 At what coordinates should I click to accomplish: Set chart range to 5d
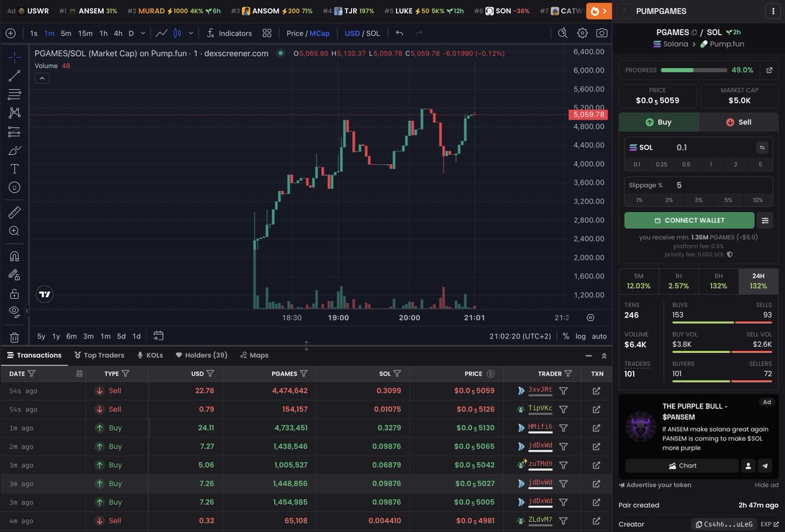click(x=121, y=336)
